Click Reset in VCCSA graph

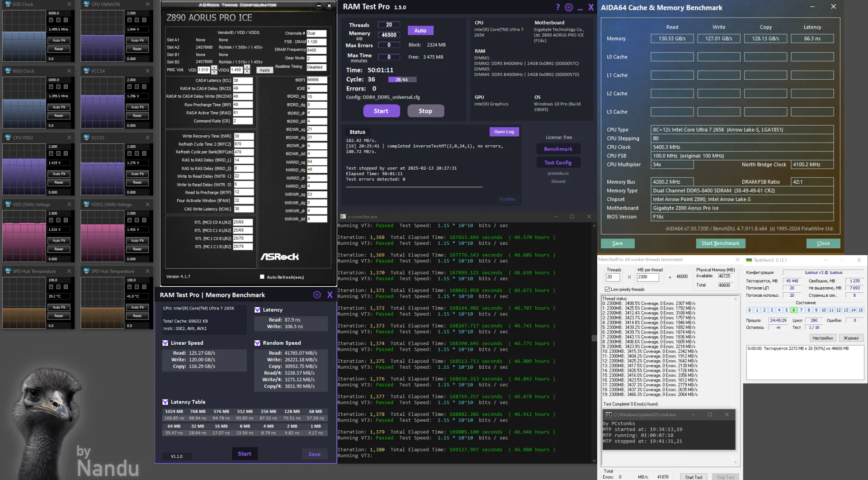tap(137, 115)
